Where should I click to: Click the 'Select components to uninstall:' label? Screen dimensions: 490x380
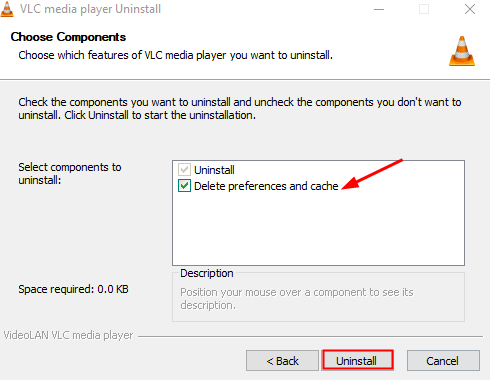click(x=70, y=173)
